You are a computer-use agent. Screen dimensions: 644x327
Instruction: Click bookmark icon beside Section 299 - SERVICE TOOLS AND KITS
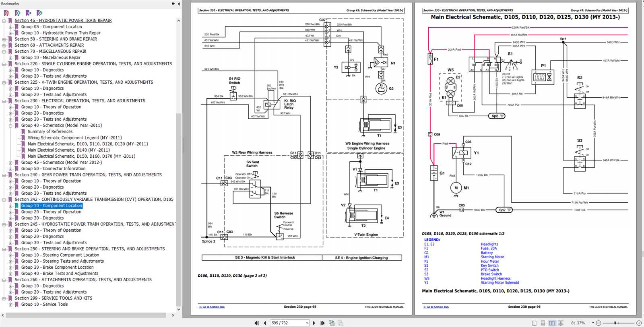[10, 298]
